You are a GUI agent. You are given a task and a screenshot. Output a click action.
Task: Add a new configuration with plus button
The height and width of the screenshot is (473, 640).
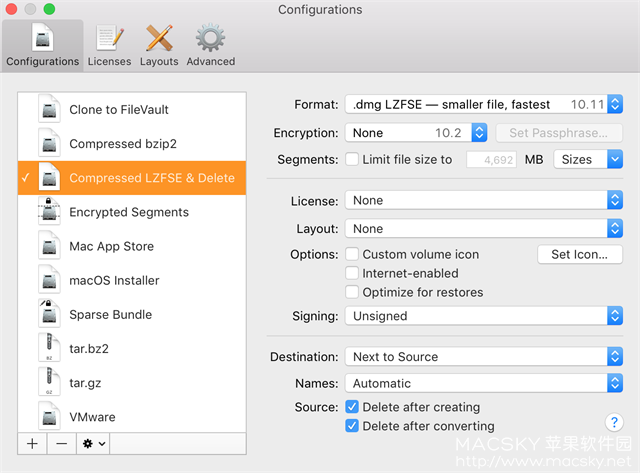pos(32,444)
